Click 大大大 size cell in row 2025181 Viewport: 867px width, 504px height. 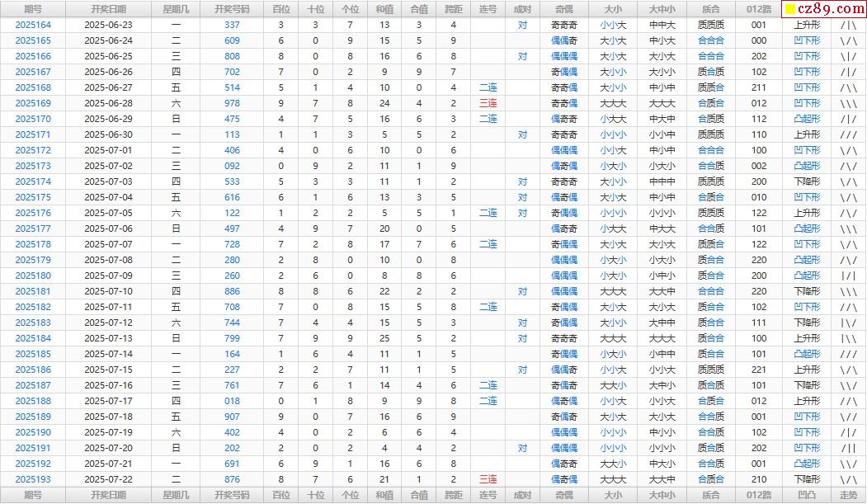tap(613, 291)
